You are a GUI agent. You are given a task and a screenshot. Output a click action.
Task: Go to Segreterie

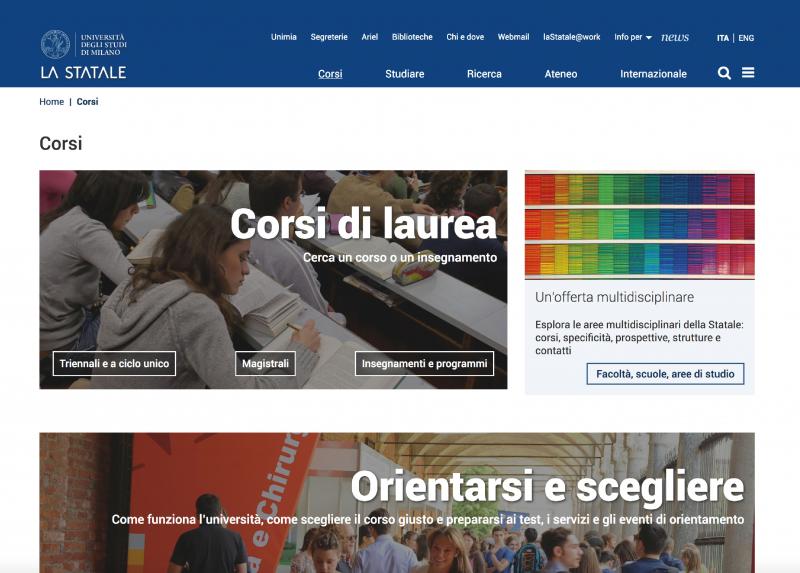click(329, 37)
